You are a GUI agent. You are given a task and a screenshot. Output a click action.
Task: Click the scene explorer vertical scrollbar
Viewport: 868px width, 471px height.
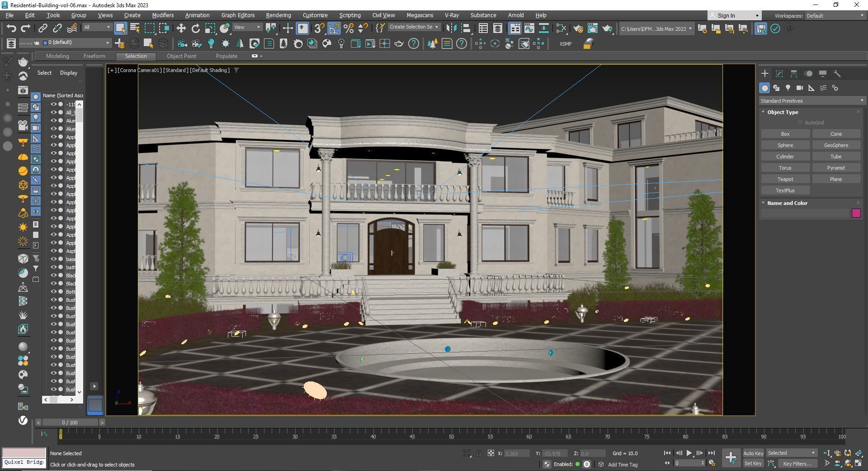(80, 247)
